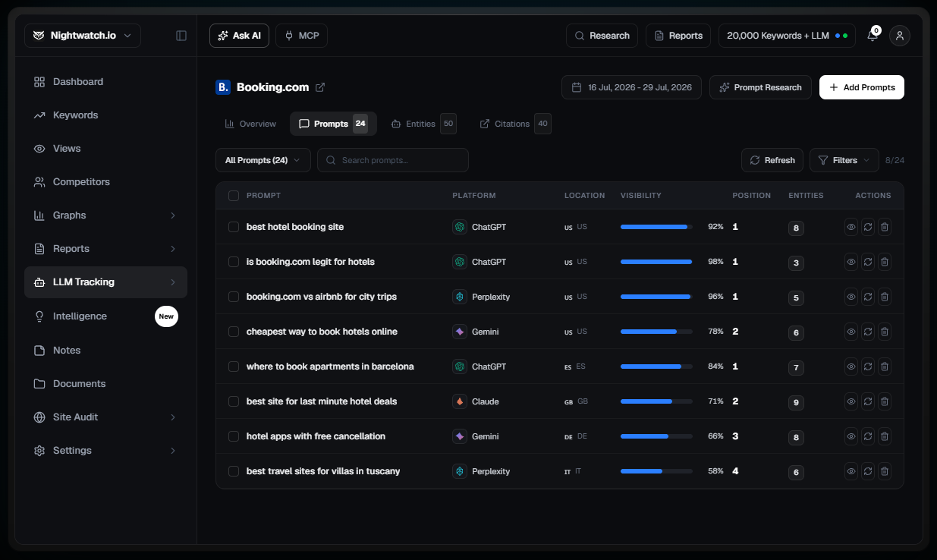Focus the Search prompts field

click(393, 160)
